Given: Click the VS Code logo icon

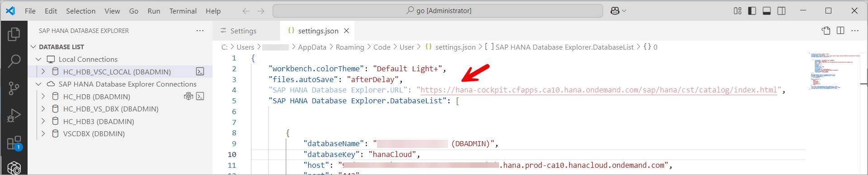Looking at the screenshot, I should 10,11.
